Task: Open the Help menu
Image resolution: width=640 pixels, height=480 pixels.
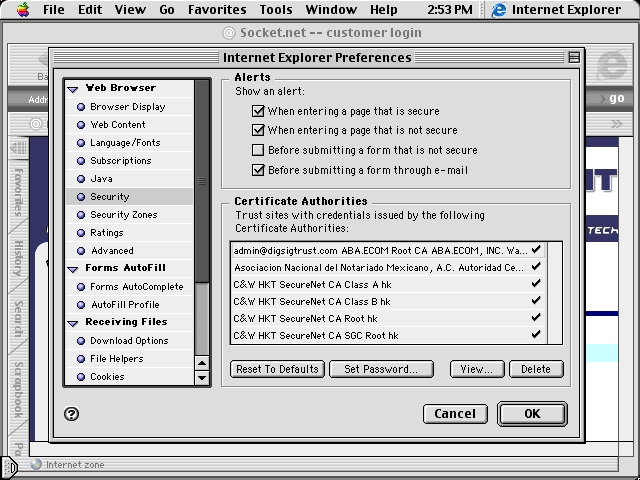Action: (384, 9)
